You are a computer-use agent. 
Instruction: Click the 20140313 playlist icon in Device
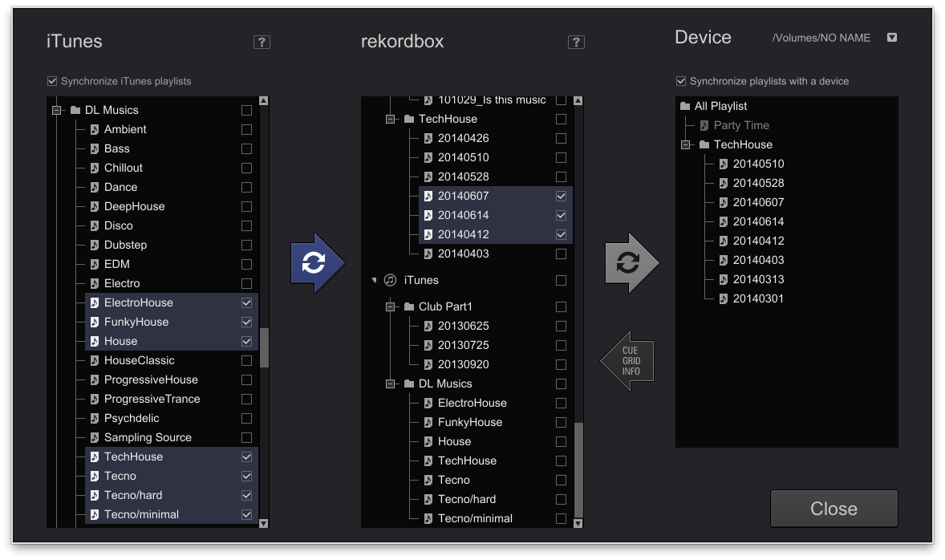[724, 280]
